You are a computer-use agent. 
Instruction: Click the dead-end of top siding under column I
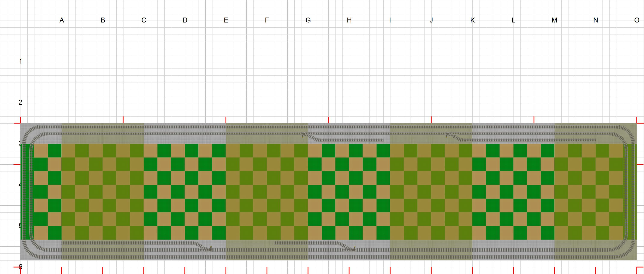click(x=383, y=140)
